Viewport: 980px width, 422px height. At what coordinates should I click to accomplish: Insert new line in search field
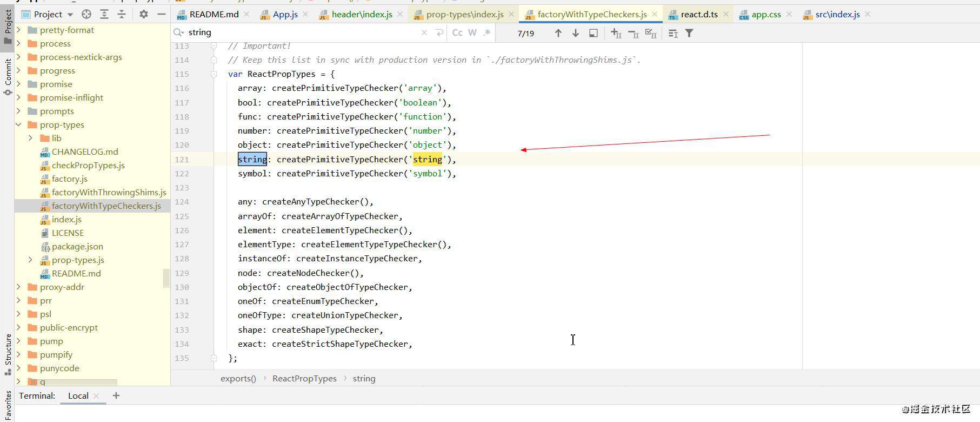point(439,33)
